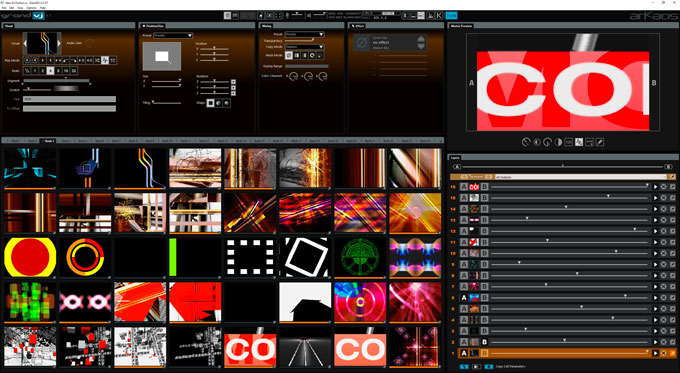Click the blue button in top toolbar
The height and width of the screenshot is (373, 680).
[451, 16]
